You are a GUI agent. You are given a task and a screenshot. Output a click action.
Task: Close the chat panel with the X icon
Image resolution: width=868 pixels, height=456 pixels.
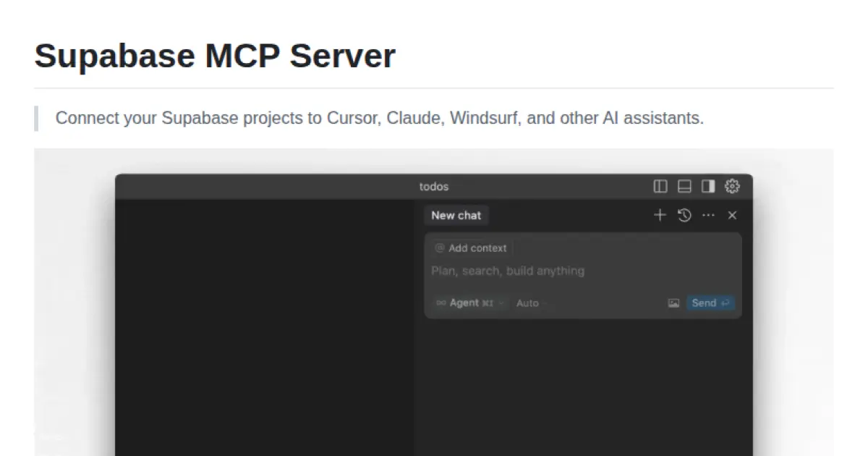(x=733, y=215)
